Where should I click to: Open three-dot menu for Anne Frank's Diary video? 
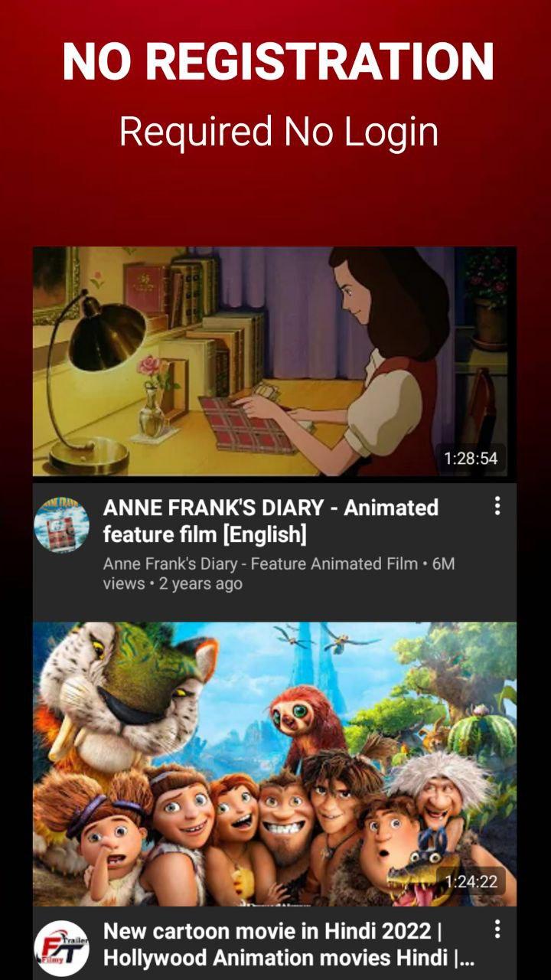pos(497,505)
